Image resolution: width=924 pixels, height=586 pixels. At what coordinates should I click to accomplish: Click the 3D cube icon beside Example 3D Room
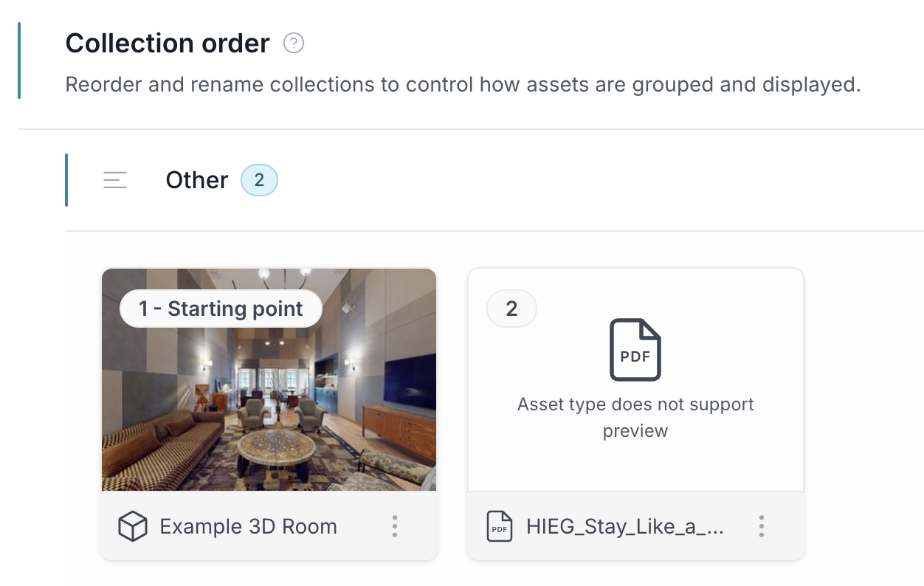pos(133,527)
